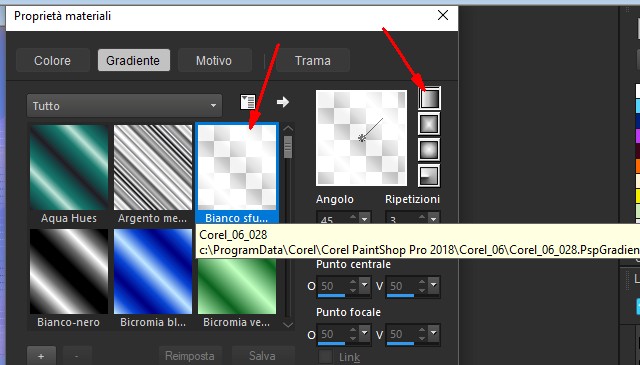The width and height of the screenshot is (640, 365).
Task: Click Punto focale V value field
Action: pyautogui.click(x=402, y=334)
